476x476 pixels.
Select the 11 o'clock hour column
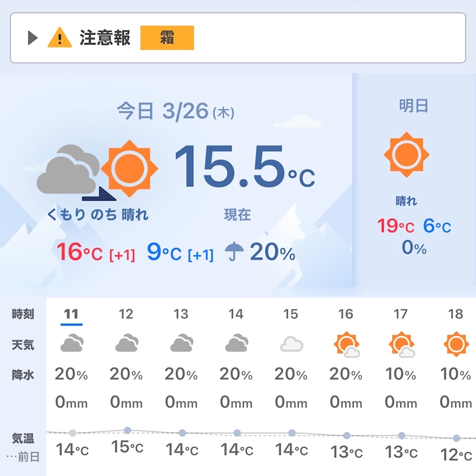71,314
